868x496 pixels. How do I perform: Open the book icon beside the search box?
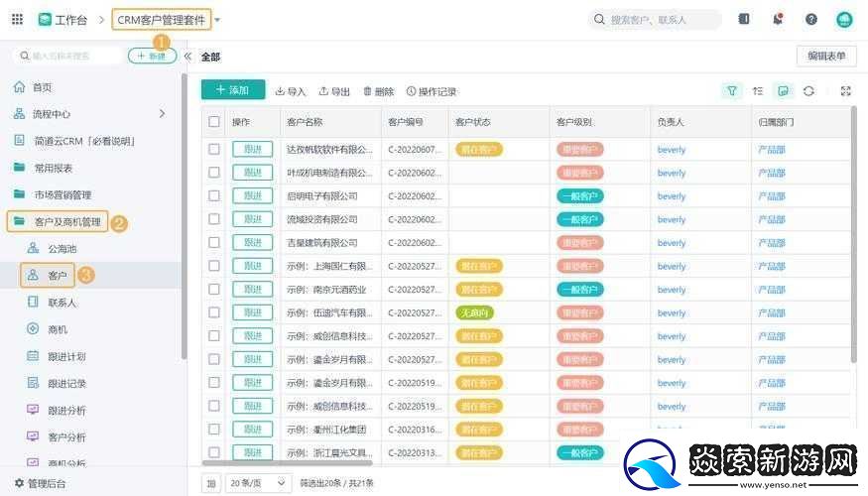[x=744, y=19]
